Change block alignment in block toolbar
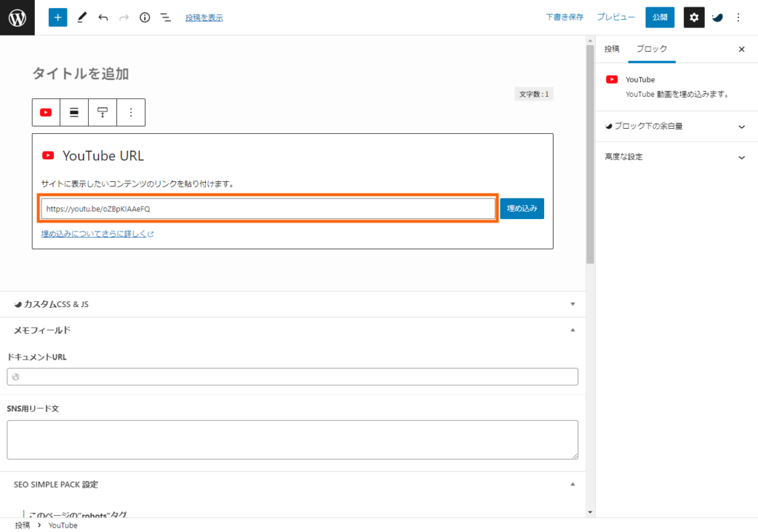 [74, 112]
